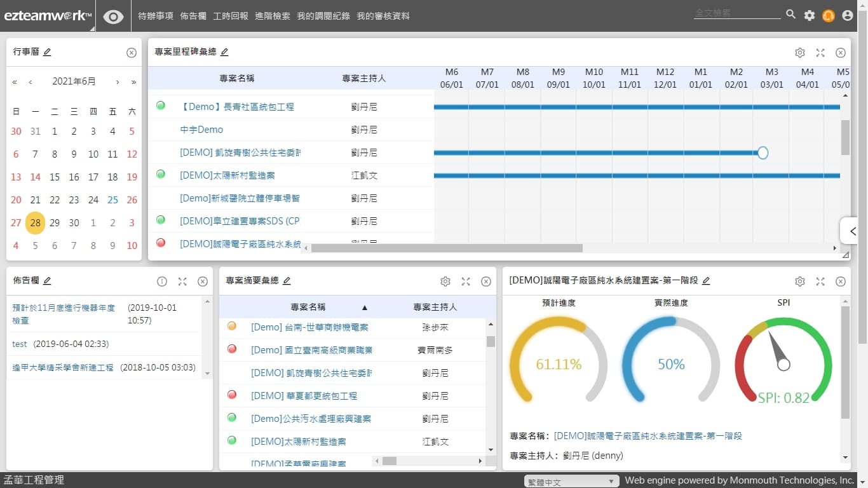Viewport: 868px width, 488px height.
Task: Go to next month in calendar
Action: click(x=118, y=82)
